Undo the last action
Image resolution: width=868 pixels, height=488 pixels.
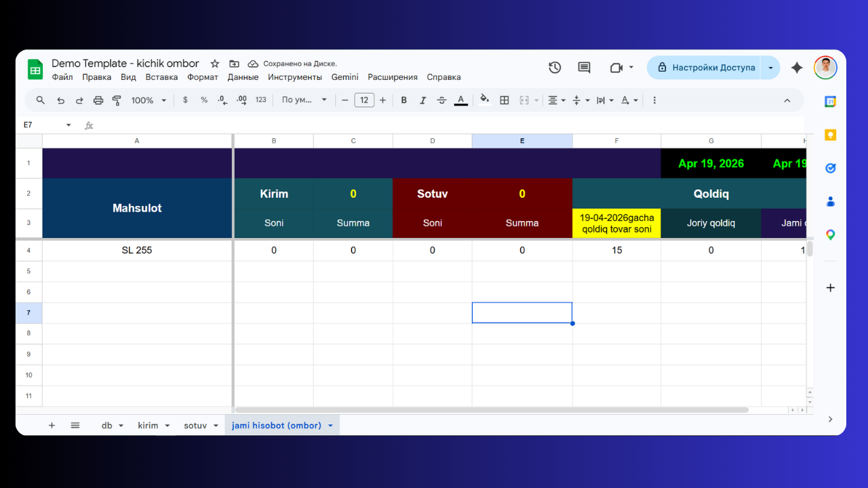[60, 100]
